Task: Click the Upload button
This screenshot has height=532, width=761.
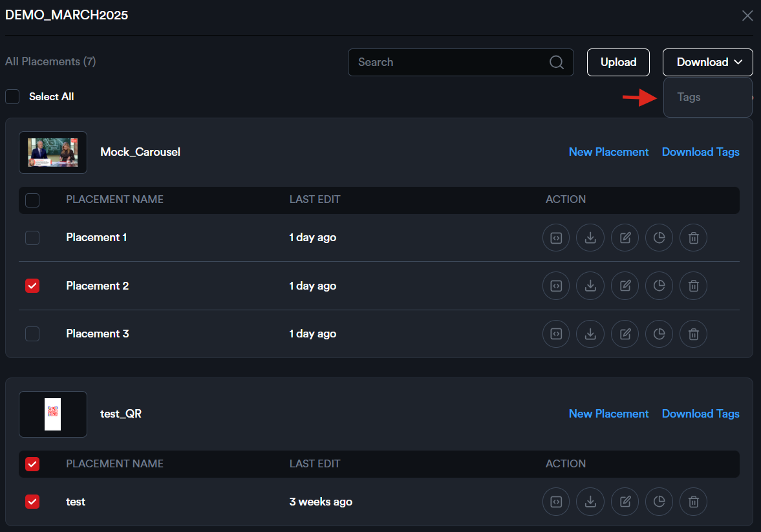Action: point(618,63)
